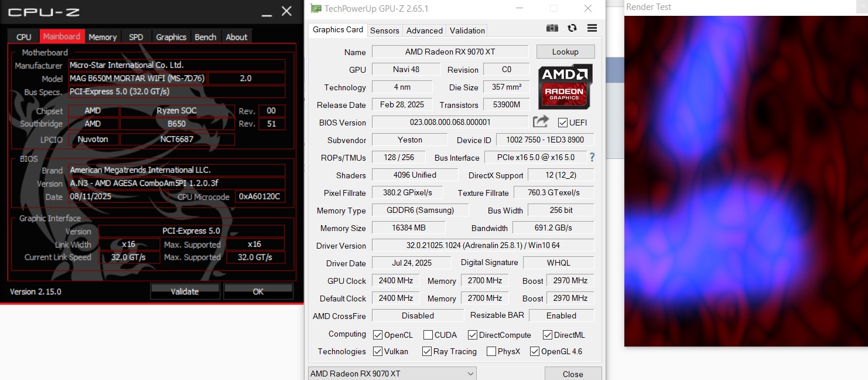This screenshot has height=380, width=868.
Task: Click the Lookup button in GPU-Z
Action: point(565,52)
